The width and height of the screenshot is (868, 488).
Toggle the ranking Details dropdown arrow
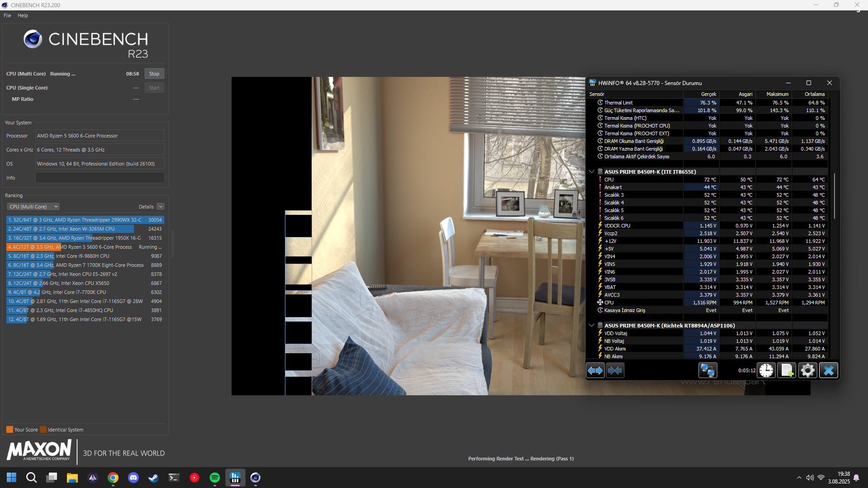pyautogui.click(x=161, y=207)
